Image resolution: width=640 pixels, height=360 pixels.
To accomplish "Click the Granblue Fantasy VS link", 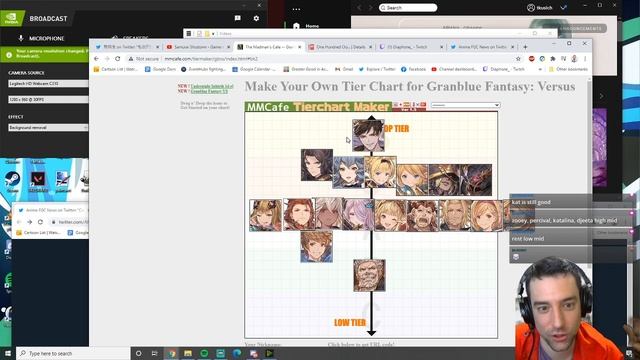I will [x=209, y=91].
